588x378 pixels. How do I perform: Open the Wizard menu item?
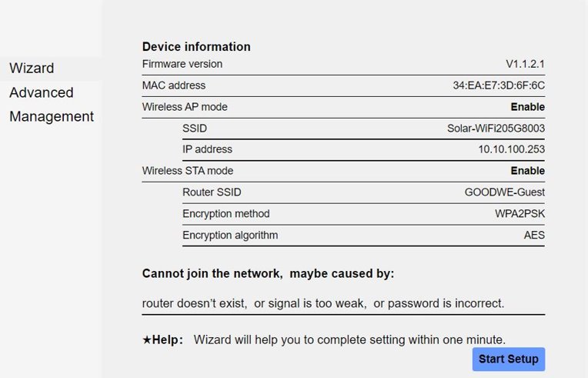pos(32,69)
